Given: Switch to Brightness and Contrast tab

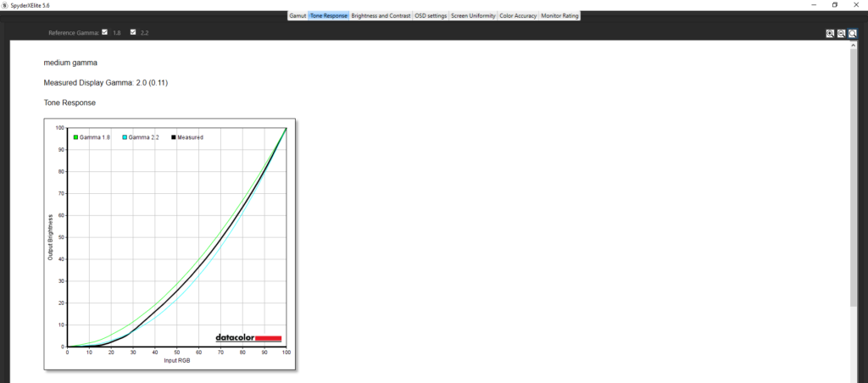Looking at the screenshot, I should pyautogui.click(x=380, y=16).
